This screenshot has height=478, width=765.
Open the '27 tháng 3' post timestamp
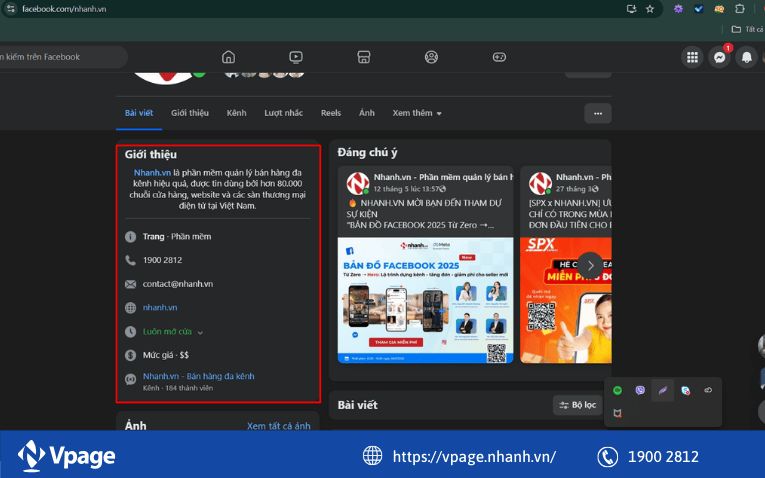pos(573,189)
